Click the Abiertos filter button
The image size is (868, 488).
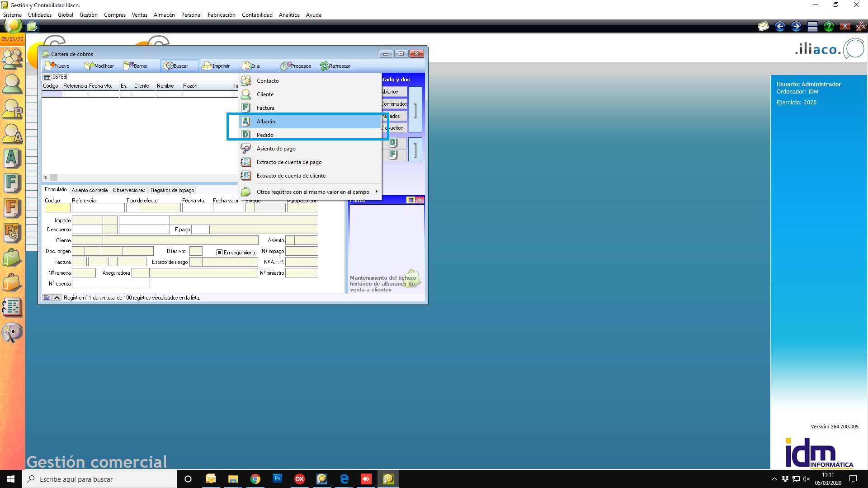coord(394,92)
